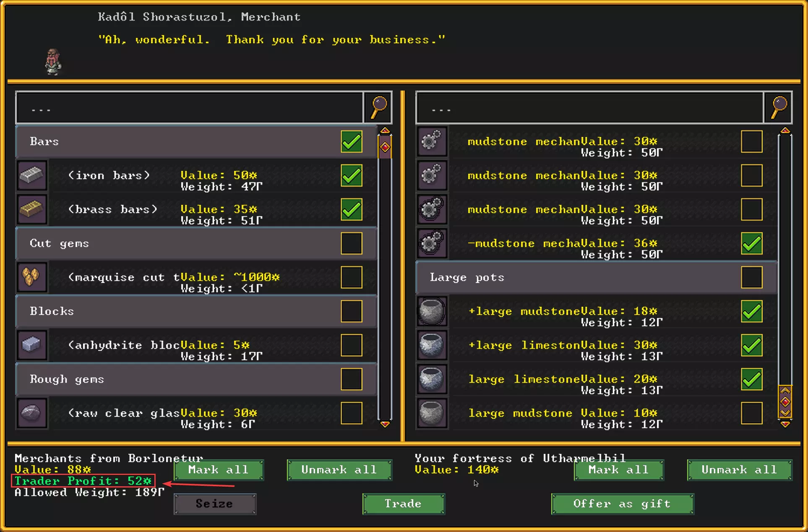Click the fortress list scrollbar handle
808x532 pixels.
point(785,402)
